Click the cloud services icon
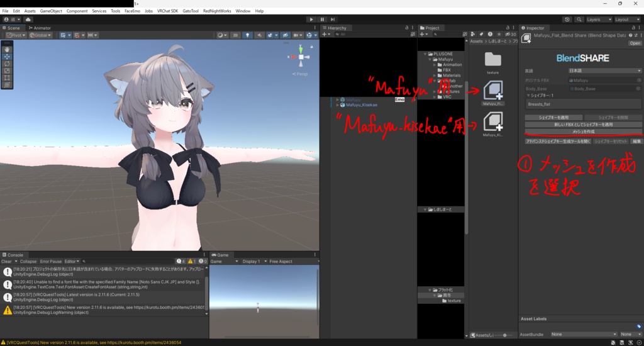The height and width of the screenshot is (346, 644). pyautogui.click(x=28, y=20)
